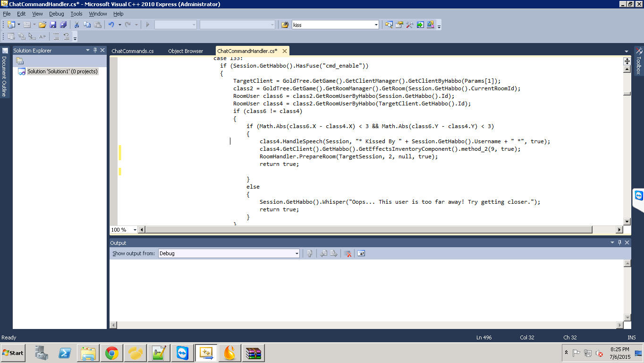
Task: Switch to the ChatCommands.cs tab
Action: click(133, 51)
